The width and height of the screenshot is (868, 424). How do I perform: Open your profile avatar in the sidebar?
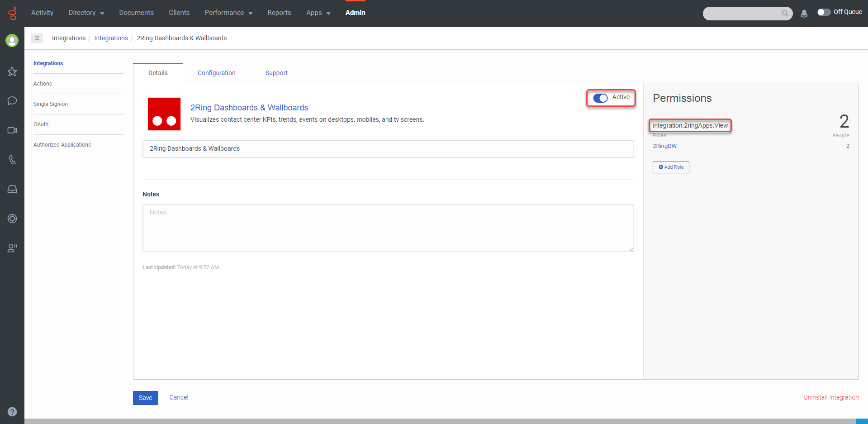12,40
